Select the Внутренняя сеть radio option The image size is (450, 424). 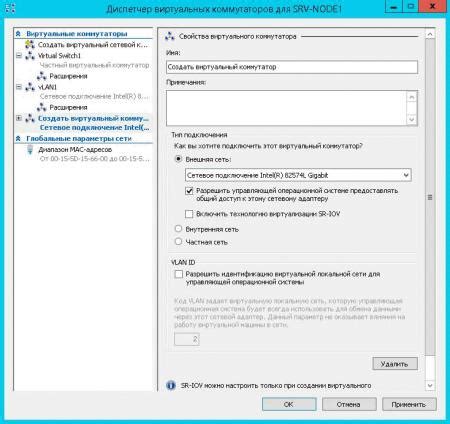pos(178,229)
